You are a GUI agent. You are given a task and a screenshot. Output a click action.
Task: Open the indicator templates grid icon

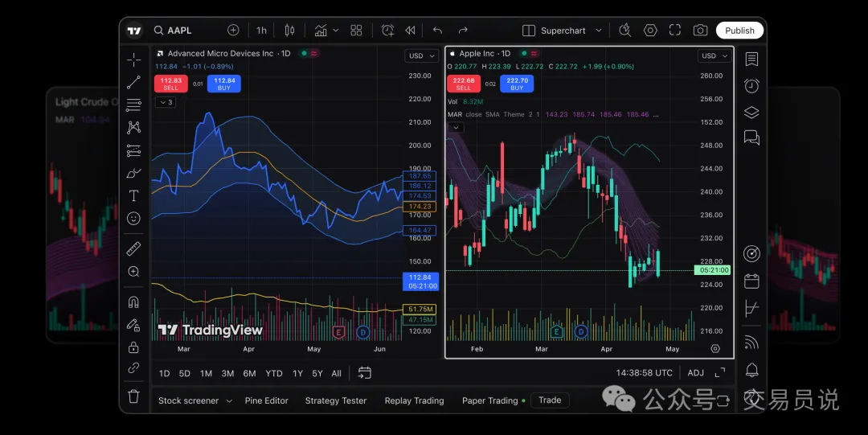coord(357,31)
